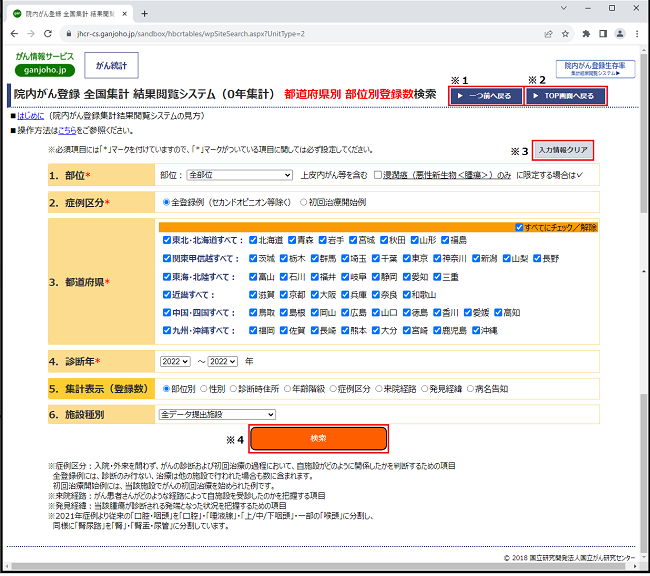Expand the 部位 dropdown

(x=240, y=175)
